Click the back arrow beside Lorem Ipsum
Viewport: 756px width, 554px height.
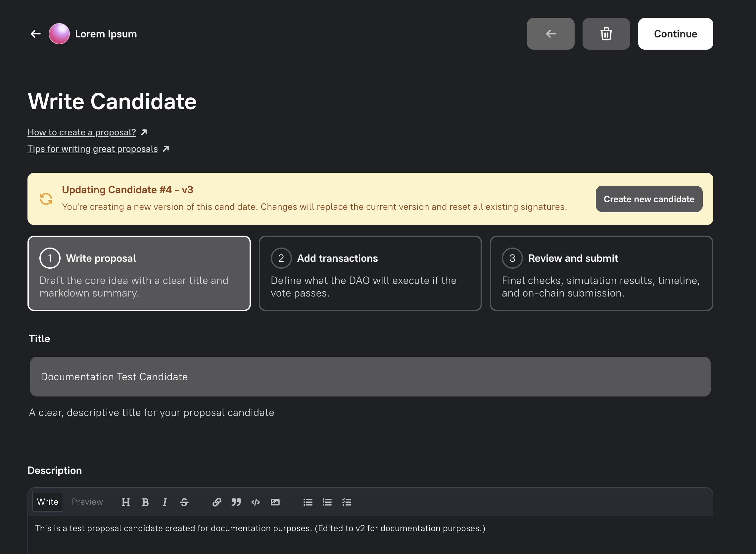(36, 34)
